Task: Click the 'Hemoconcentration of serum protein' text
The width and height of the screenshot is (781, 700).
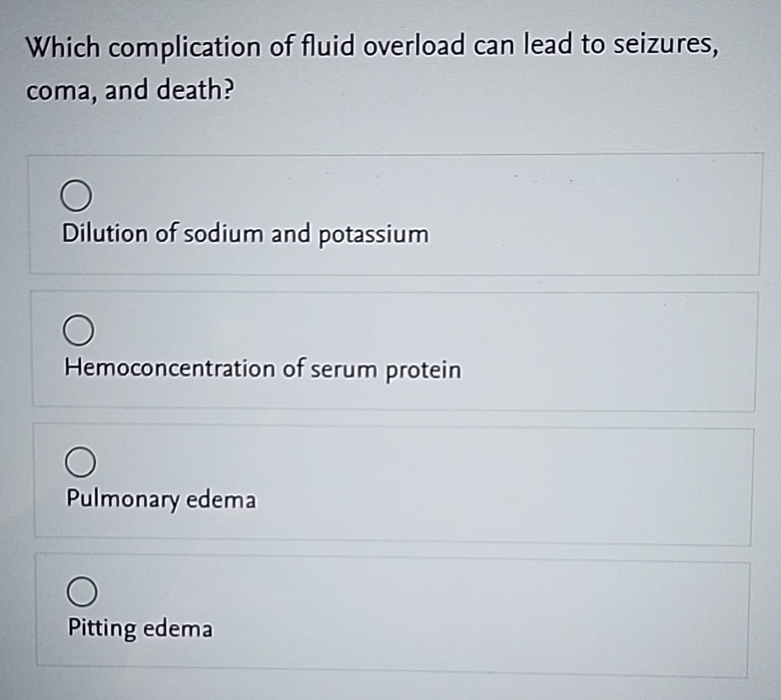Action: (x=262, y=369)
